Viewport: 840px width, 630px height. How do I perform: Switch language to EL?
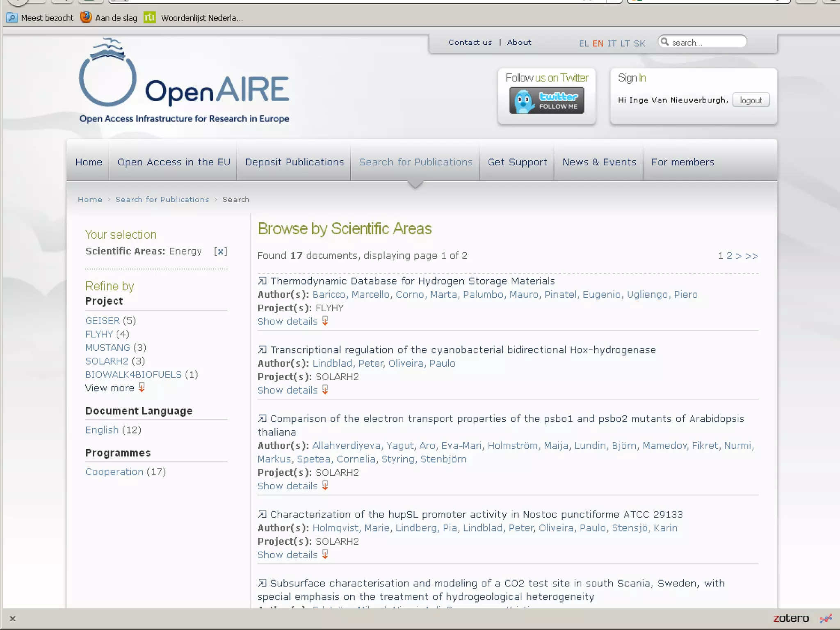(x=584, y=43)
